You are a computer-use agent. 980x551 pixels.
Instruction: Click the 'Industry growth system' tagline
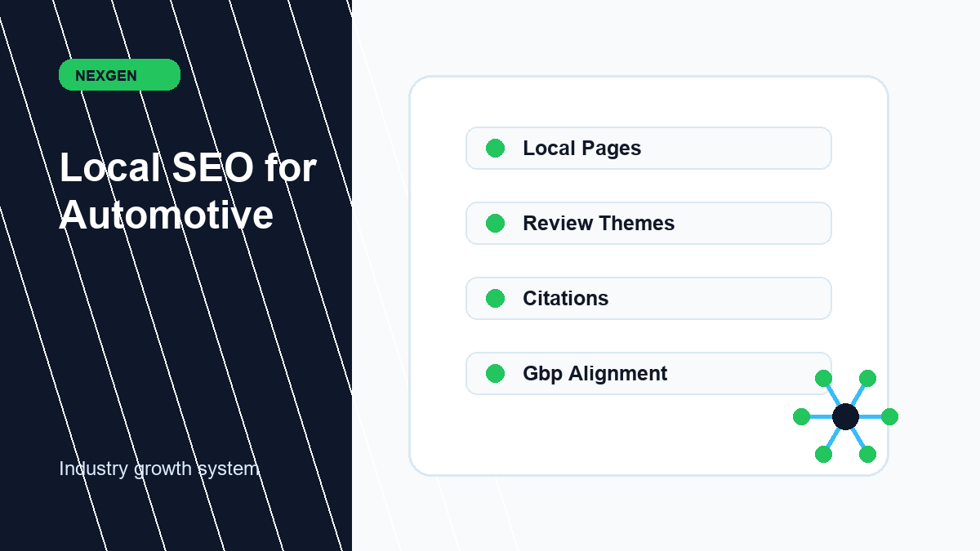[x=159, y=469]
